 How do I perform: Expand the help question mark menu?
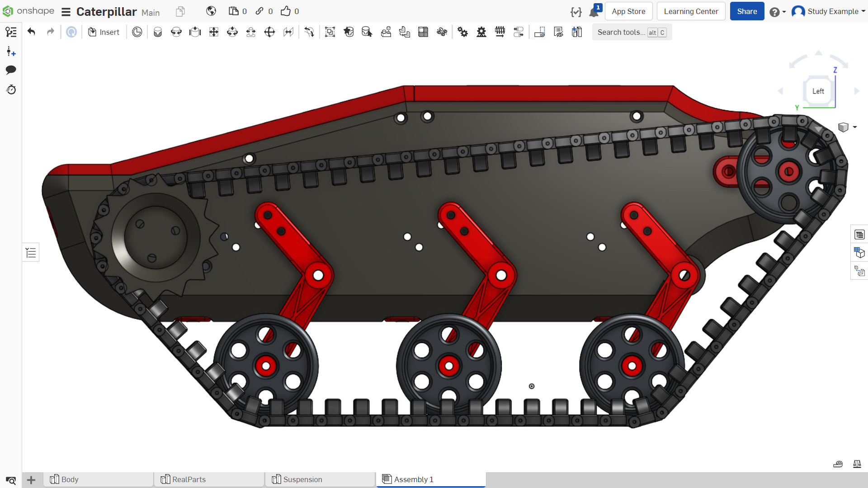tap(778, 12)
